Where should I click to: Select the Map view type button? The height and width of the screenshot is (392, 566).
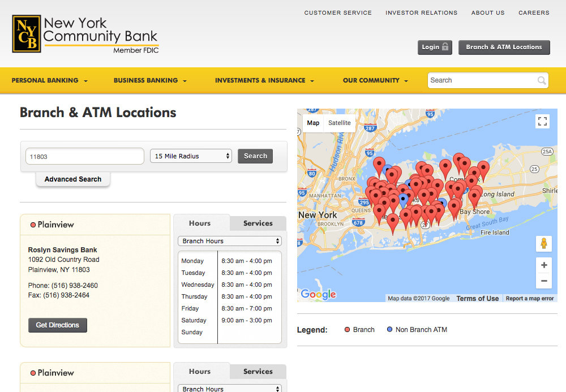(x=313, y=123)
